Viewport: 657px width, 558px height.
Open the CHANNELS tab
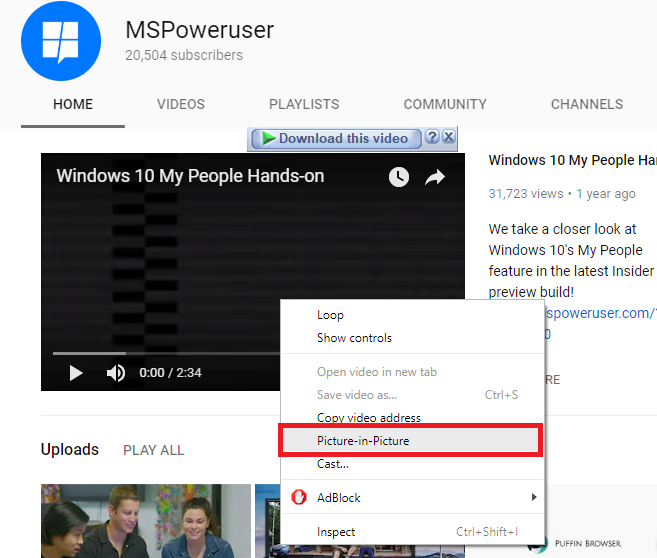(x=587, y=104)
